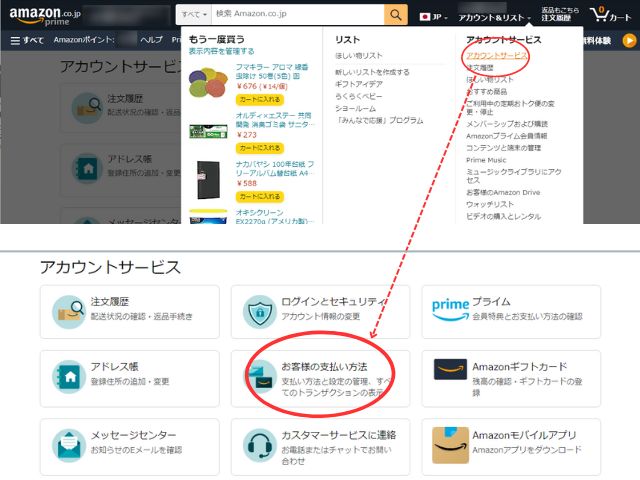Open 注文履歴 in account flyout menu
Screen dimensions: 640x480
pyautogui.click(x=480, y=67)
